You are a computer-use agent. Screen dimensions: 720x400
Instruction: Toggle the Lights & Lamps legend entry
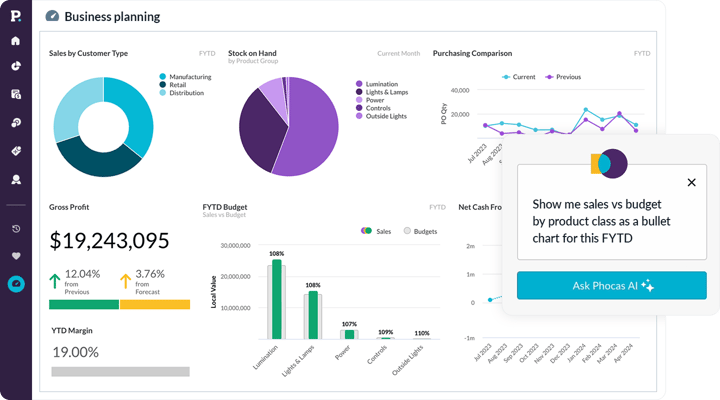click(x=382, y=92)
